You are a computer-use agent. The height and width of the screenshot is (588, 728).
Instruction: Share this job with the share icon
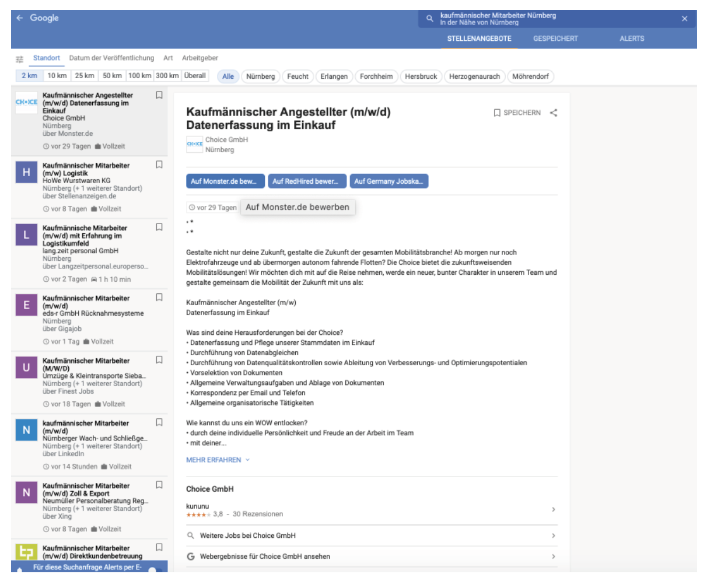point(554,113)
